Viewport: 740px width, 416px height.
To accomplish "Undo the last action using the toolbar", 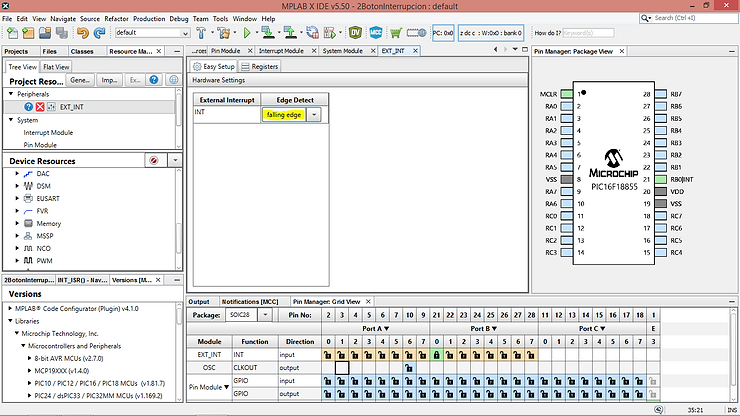I will click(x=83, y=33).
